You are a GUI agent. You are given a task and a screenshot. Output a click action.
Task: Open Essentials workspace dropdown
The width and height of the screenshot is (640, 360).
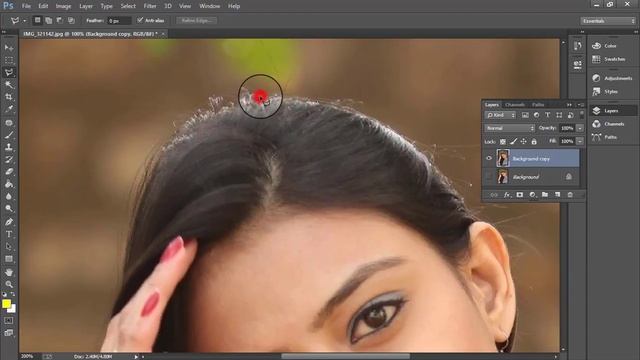tap(608, 21)
